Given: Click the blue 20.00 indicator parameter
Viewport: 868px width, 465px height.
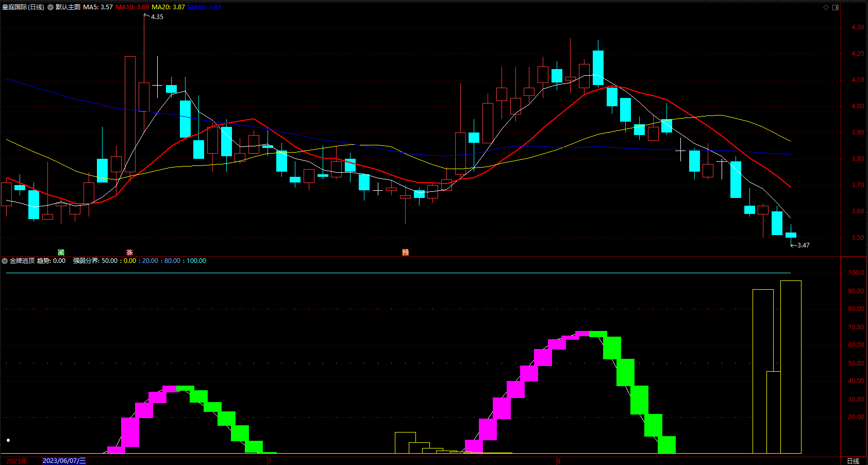Looking at the screenshot, I should [x=151, y=261].
